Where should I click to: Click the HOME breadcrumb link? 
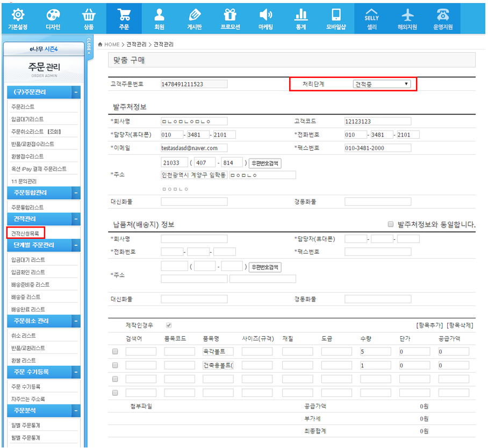[111, 44]
